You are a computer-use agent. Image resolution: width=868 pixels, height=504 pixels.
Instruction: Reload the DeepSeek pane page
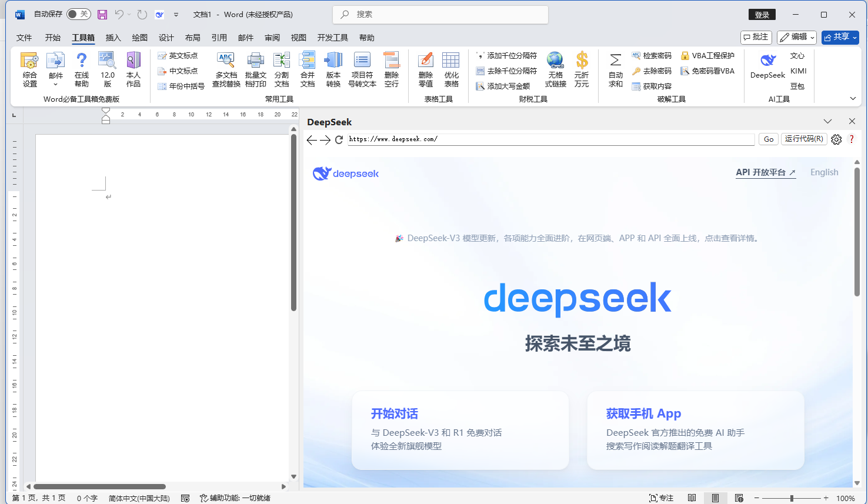point(339,139)
